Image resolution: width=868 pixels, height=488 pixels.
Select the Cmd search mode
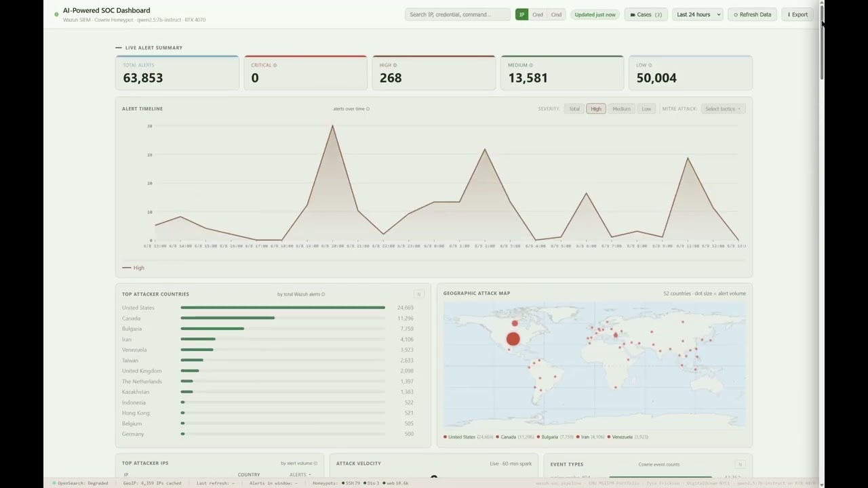click(556, 14)
